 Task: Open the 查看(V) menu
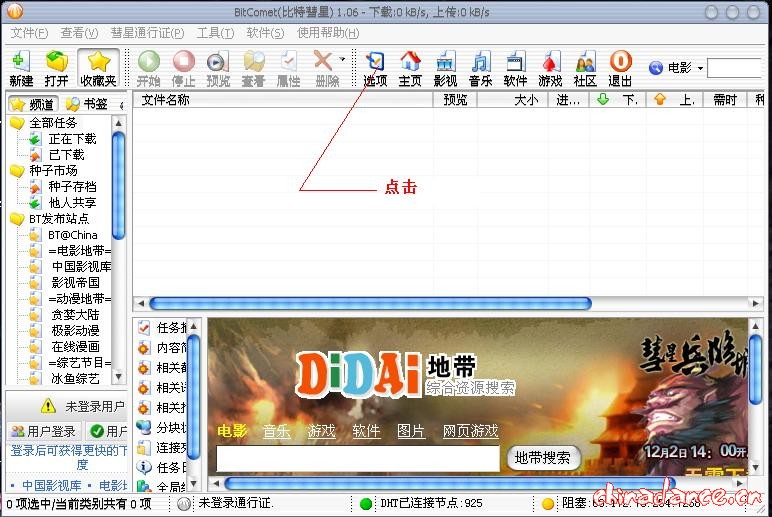click(79, 33)
